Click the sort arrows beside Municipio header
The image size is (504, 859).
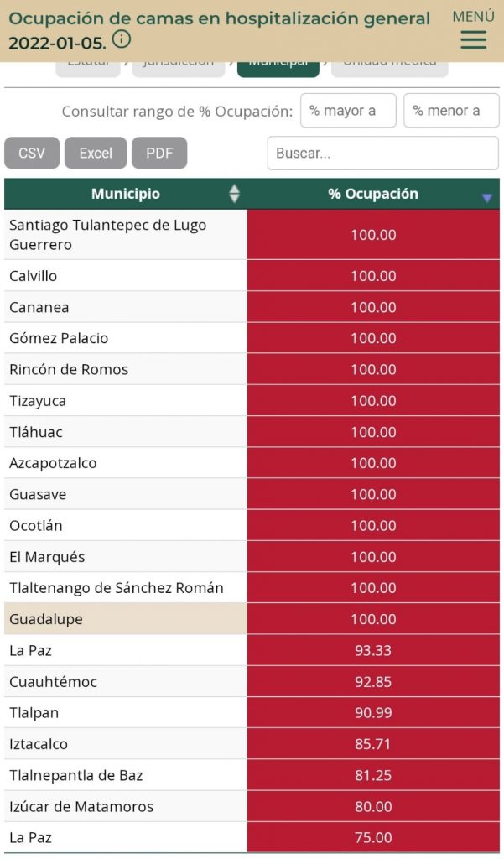pyautogui.click(x=234, y=194)
